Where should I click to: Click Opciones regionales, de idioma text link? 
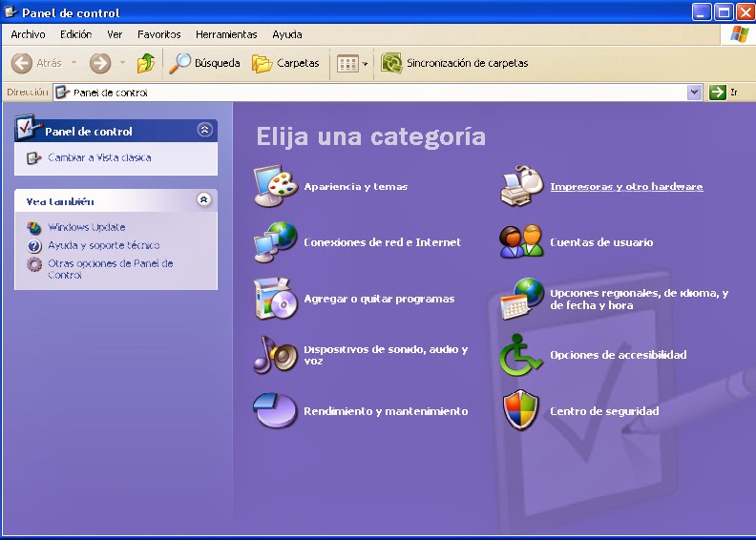(639, 300)
